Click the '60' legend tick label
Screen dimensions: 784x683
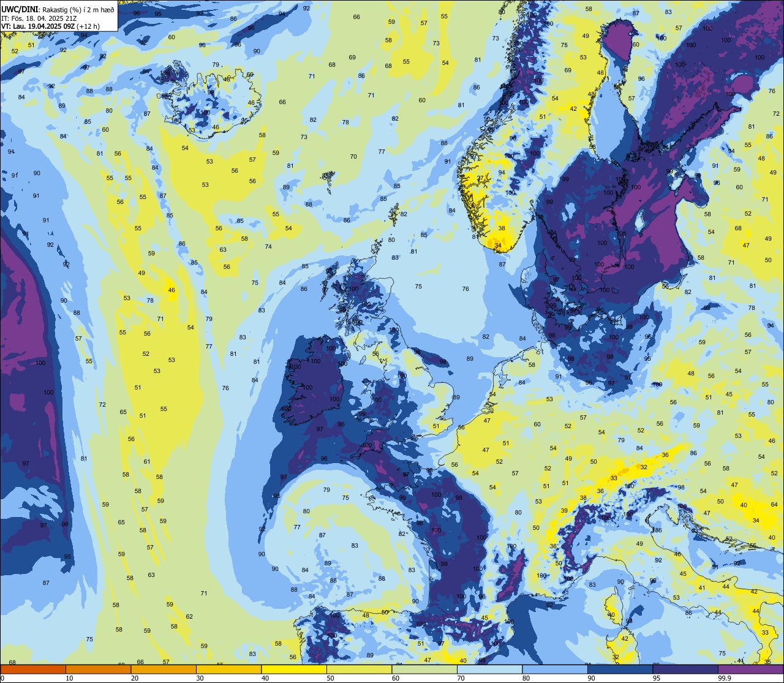click(396, 678)
